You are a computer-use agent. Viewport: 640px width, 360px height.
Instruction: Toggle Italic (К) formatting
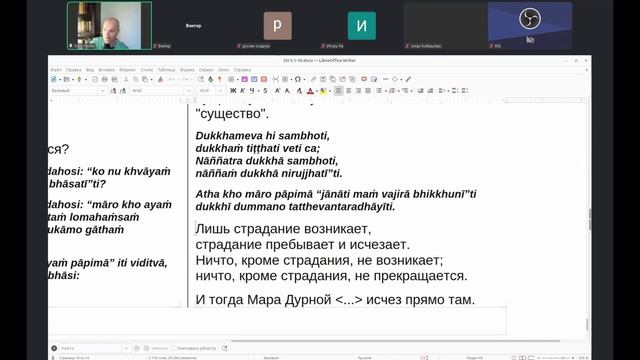[242, 91]
